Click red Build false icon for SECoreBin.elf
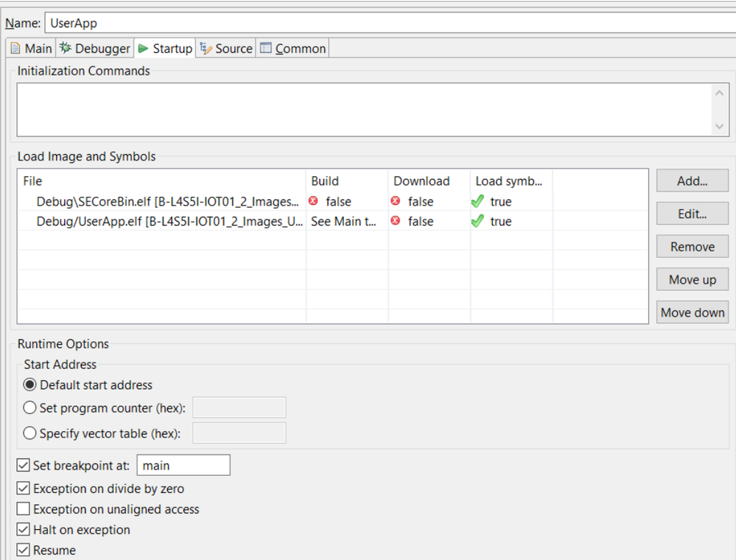736x560 pixels. [x=313, y=201]
